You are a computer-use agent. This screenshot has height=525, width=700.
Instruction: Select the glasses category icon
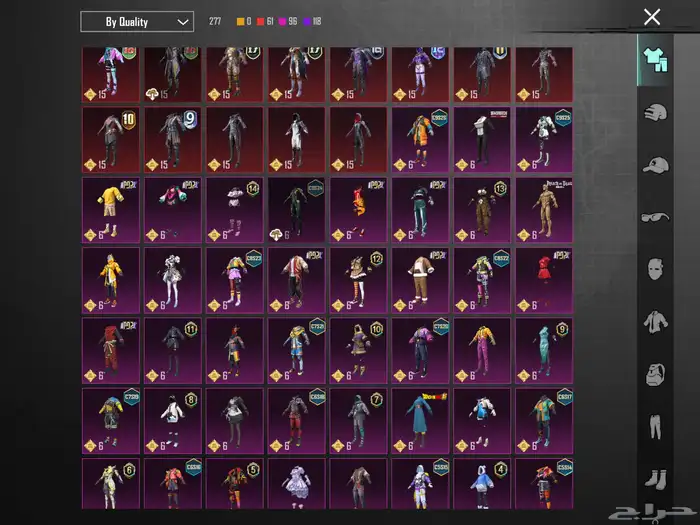click(654, 216)
